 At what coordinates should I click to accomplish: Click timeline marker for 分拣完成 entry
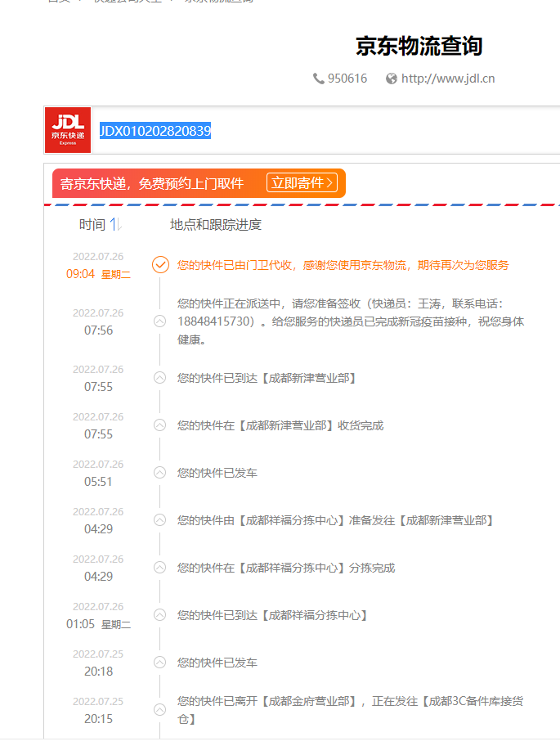click(x=159, y=568)
